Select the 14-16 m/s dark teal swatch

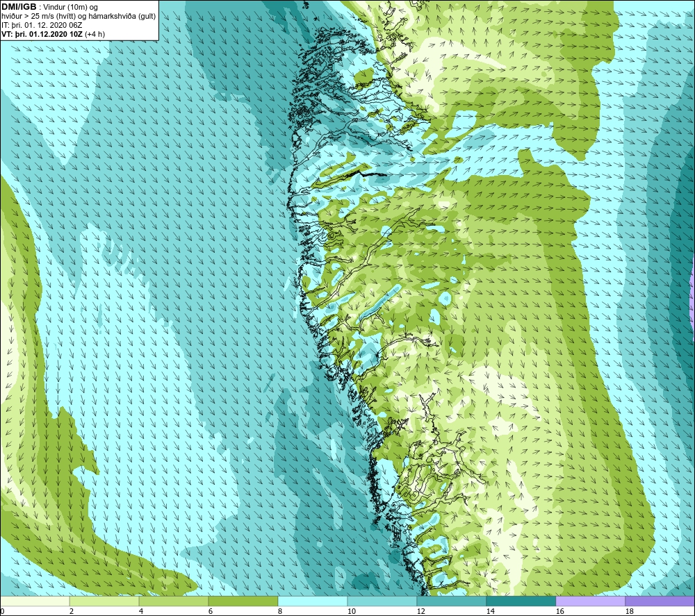(521, 601)
